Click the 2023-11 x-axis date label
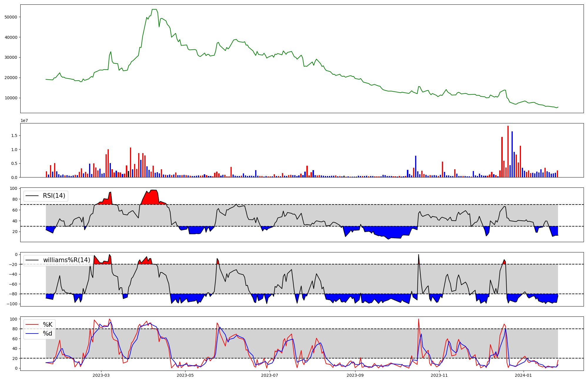 [439, 375]
